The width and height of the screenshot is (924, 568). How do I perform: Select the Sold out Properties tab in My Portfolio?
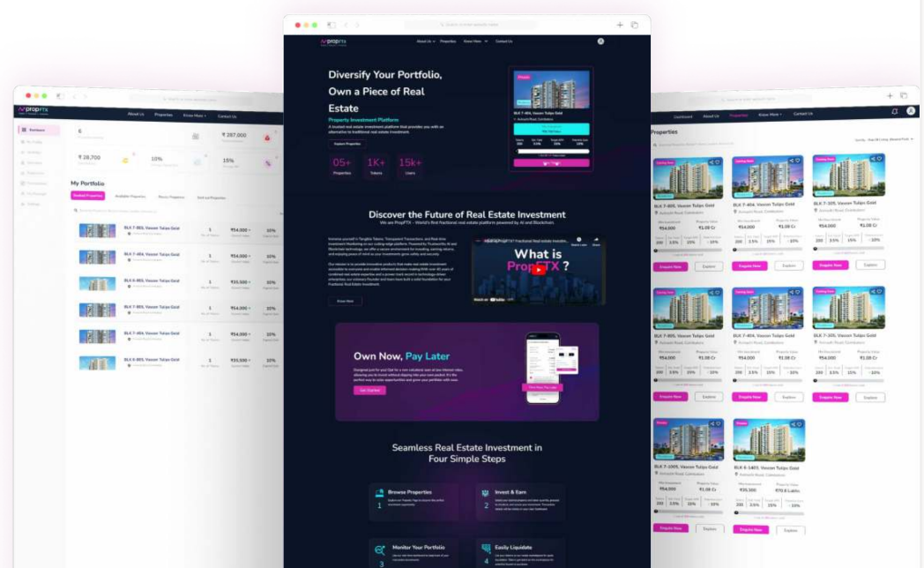tap(211, 198)
